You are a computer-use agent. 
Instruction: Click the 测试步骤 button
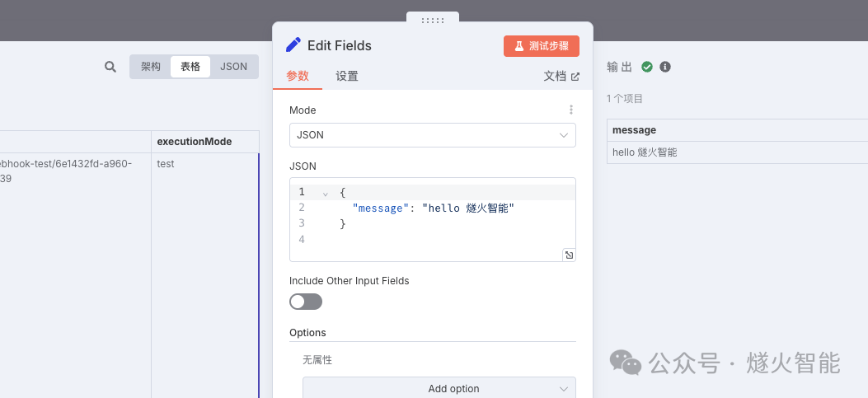(x=542, y=46)
